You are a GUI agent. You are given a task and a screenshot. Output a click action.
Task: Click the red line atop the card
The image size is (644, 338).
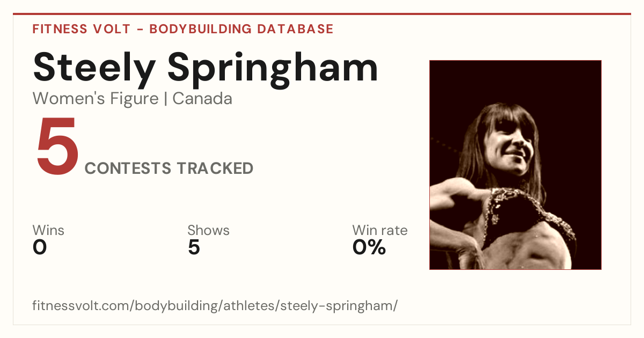pyautogui.click(x=322, y=14)
